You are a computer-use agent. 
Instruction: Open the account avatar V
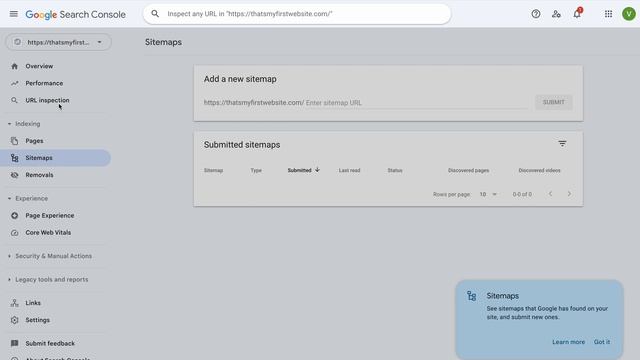click(629, 14)
